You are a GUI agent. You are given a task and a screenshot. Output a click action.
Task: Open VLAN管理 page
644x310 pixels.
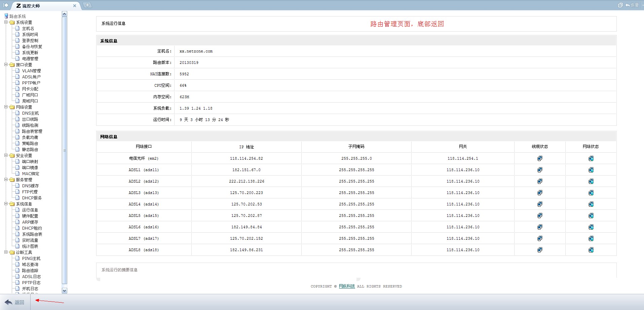31,71
